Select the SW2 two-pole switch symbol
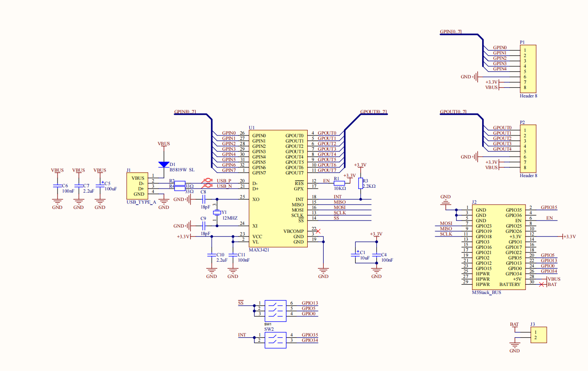 (275, 340)
